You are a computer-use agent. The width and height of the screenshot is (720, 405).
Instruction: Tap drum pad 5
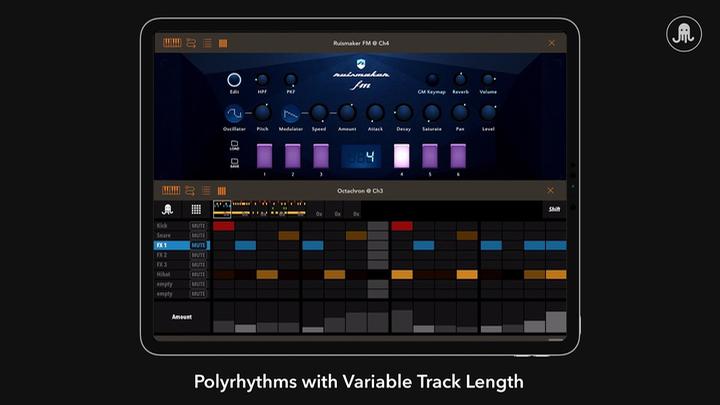(430, 157)
